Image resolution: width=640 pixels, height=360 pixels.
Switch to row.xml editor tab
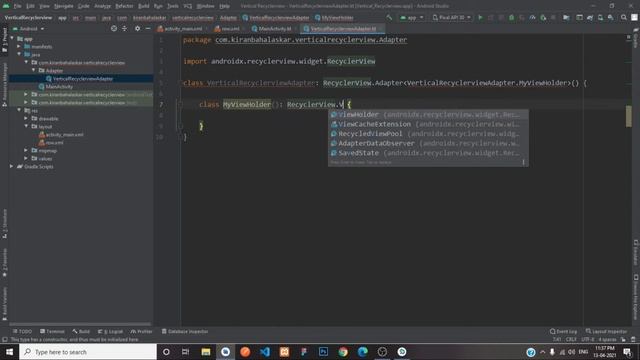coord(228,29)
